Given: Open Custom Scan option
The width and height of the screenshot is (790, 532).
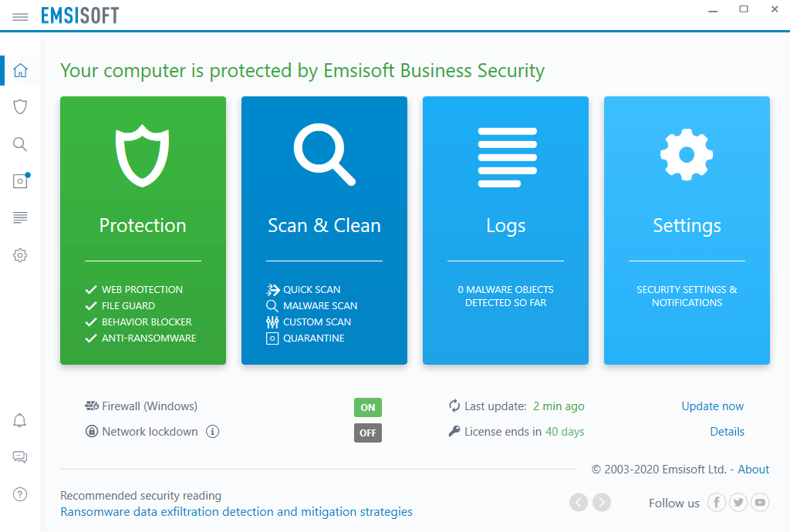Looking at the screenshot, I should point(316,322).
